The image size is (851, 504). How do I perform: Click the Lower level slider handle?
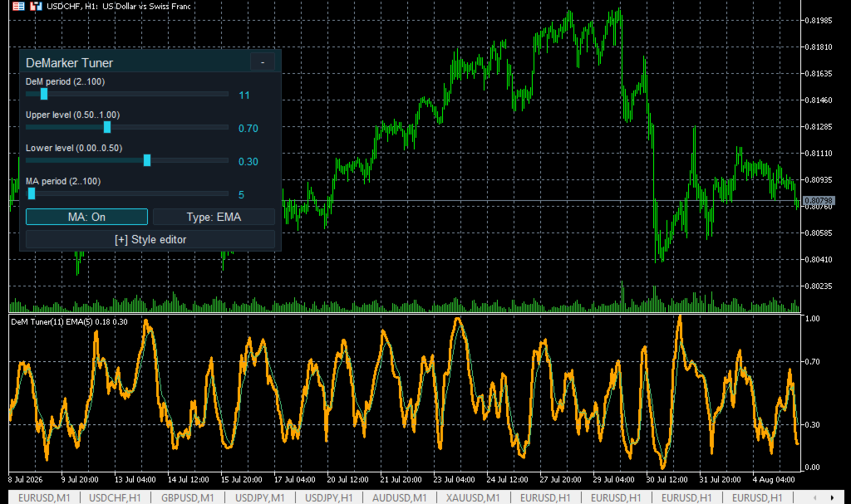click(x=147, y=160)
